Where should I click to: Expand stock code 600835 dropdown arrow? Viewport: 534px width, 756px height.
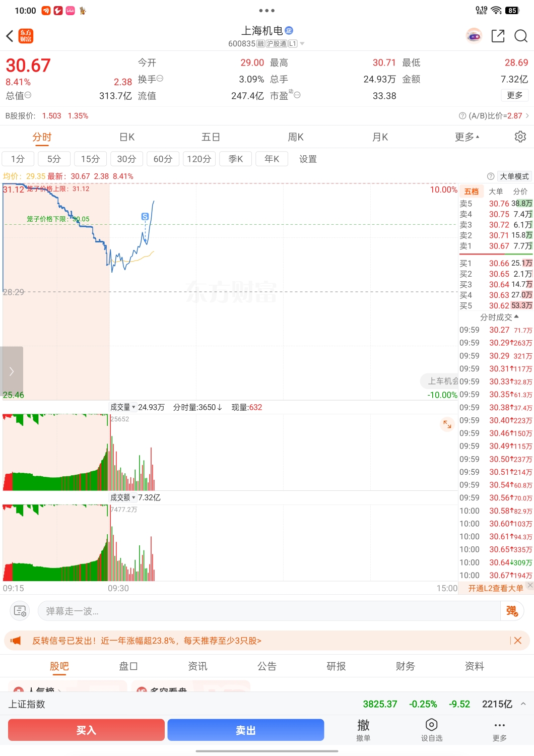[302, 44]
